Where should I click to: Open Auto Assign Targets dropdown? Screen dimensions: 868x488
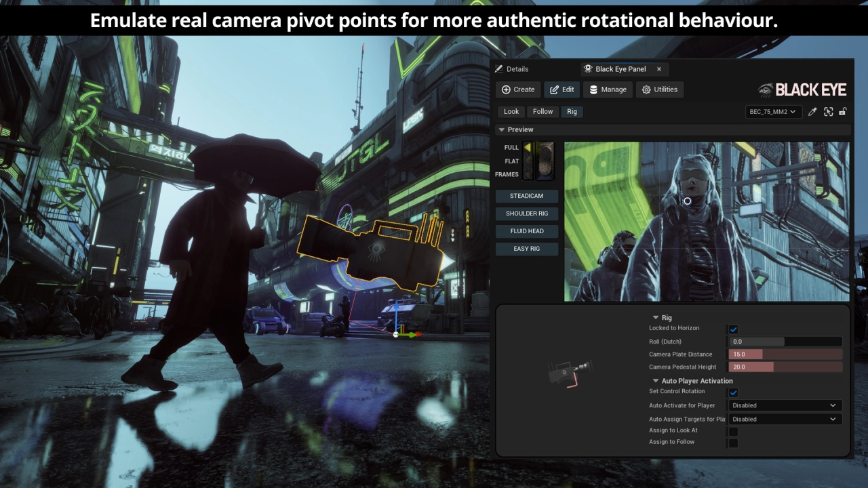pyautogui.click(x=785, y=419)
